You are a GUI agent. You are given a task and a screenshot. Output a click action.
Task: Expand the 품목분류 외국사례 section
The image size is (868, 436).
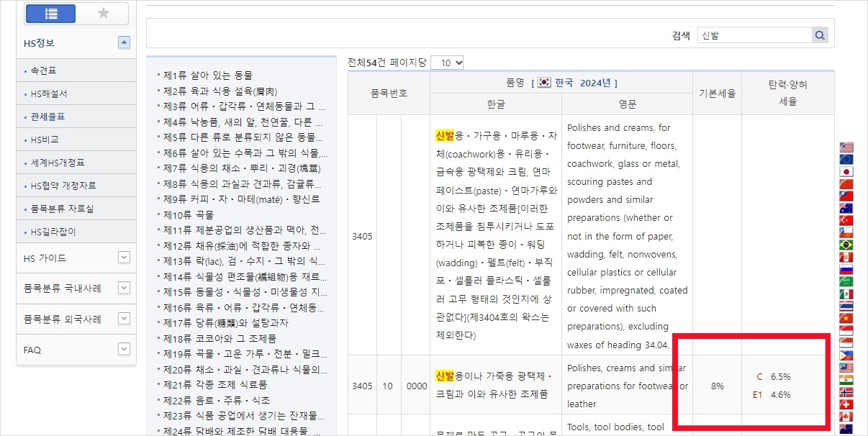[124, 319]
